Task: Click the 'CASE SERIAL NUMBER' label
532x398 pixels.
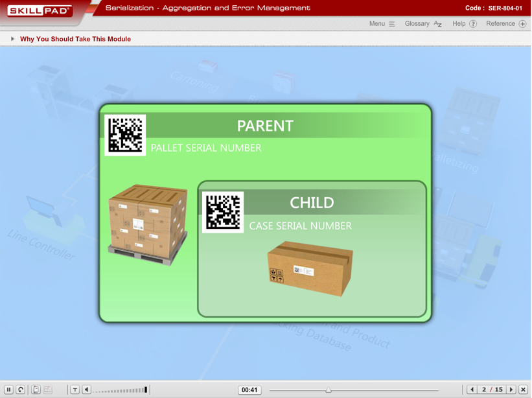Action: [x=300, y=226]
